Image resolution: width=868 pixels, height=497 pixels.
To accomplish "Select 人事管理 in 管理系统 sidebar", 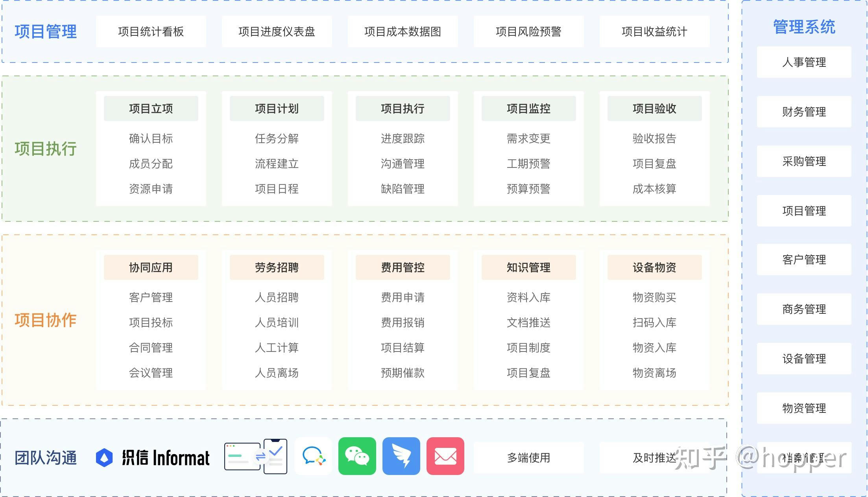I will click(x=804, y=62).
